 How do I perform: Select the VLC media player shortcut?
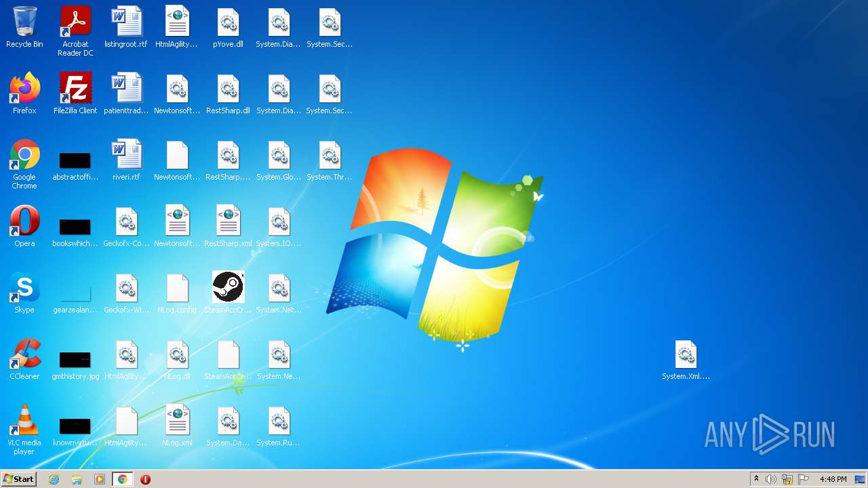(24, 430)
